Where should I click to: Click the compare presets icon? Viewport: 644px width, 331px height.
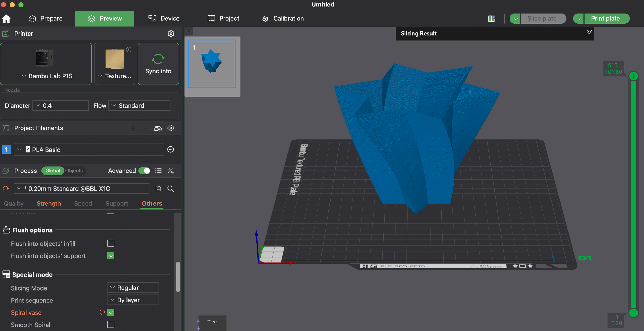click(x=171, y=171)
